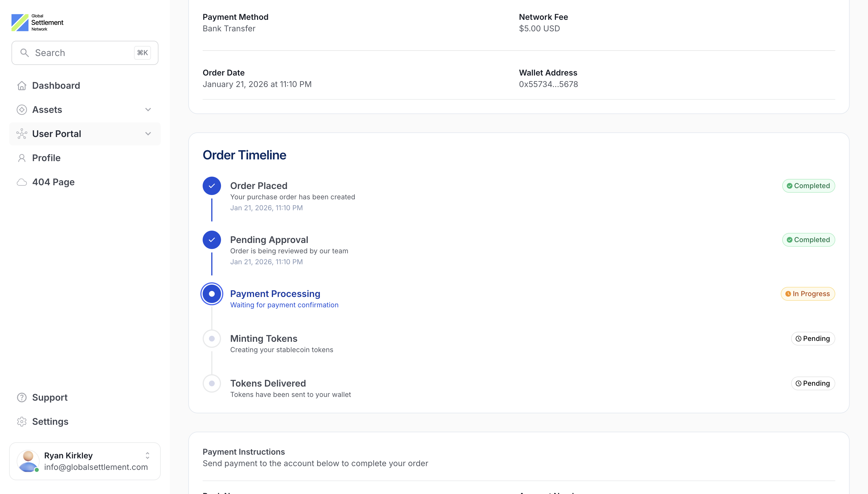Click the Global Settlement Network logo

(x=37, y=22)
